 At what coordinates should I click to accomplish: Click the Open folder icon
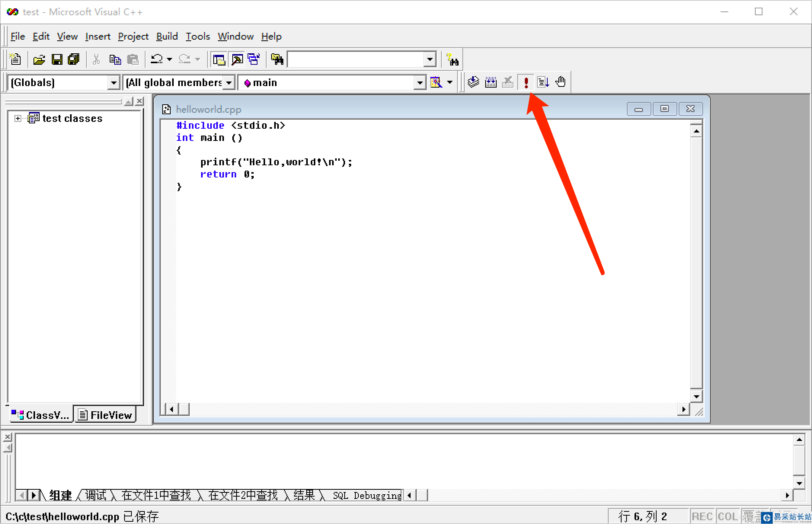[x=39, y=60]
